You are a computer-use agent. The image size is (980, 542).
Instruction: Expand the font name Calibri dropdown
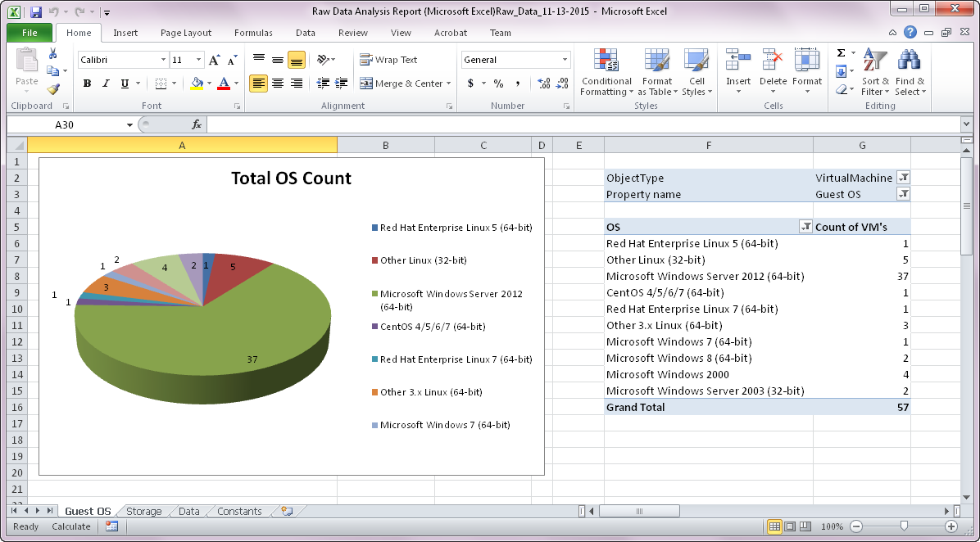(163, 60)
